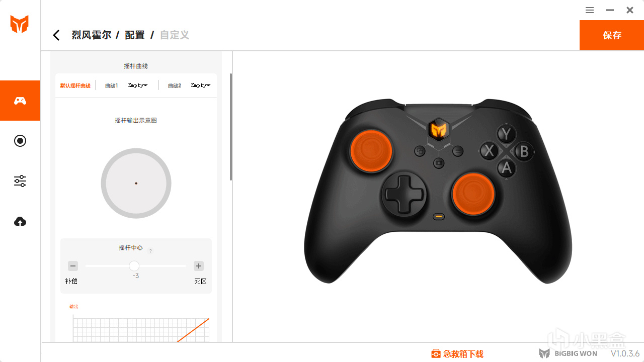Click the minus button above 补偿
This screenshot has height=362, width=644.
(x=73, y=266)
